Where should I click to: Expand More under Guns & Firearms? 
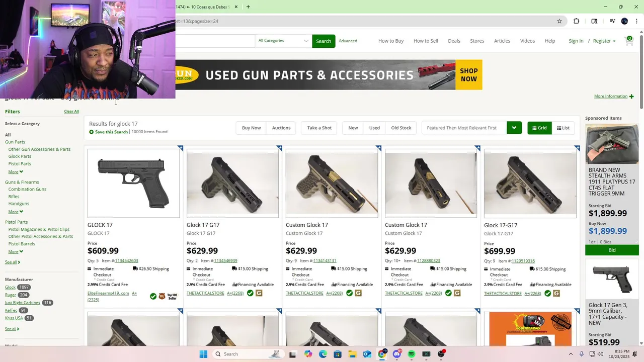coord(16,212)
